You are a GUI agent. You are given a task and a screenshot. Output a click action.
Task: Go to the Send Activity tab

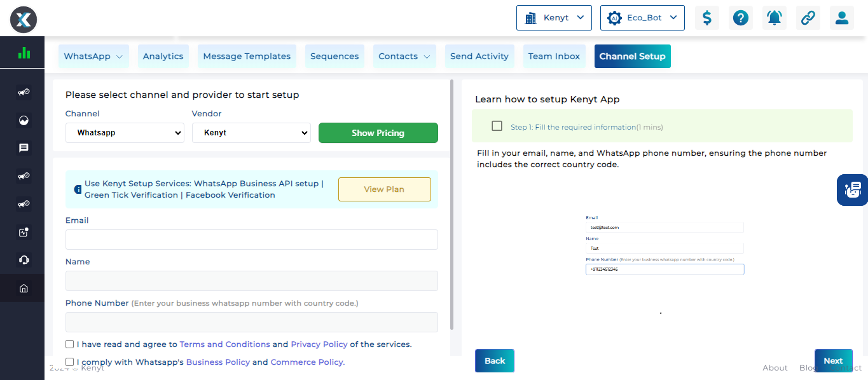pyautogui.click(x=479, y=56)
